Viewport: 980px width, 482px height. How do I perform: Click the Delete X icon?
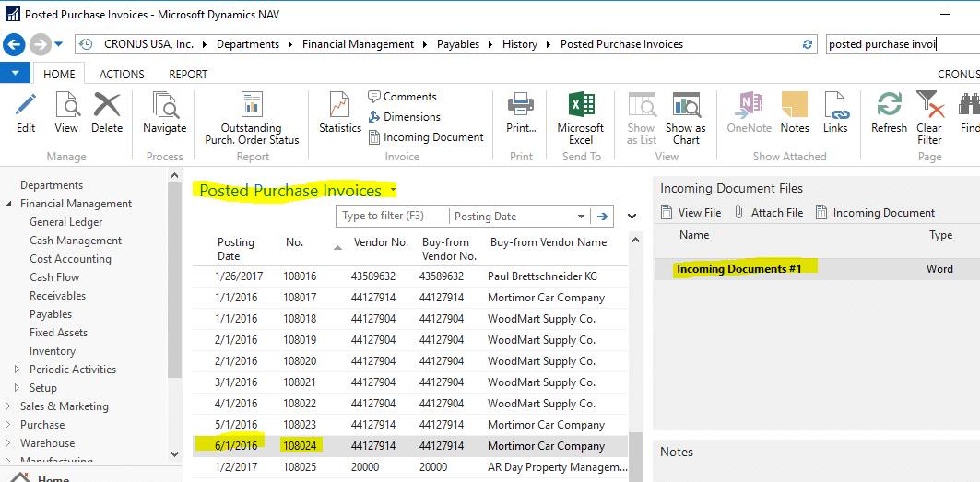coord(107,105)
